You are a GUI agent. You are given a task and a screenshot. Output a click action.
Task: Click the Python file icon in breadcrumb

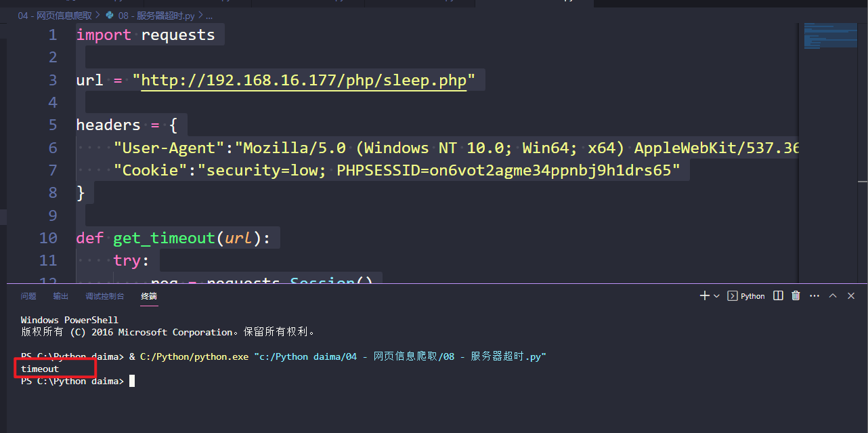click(110, 15)
